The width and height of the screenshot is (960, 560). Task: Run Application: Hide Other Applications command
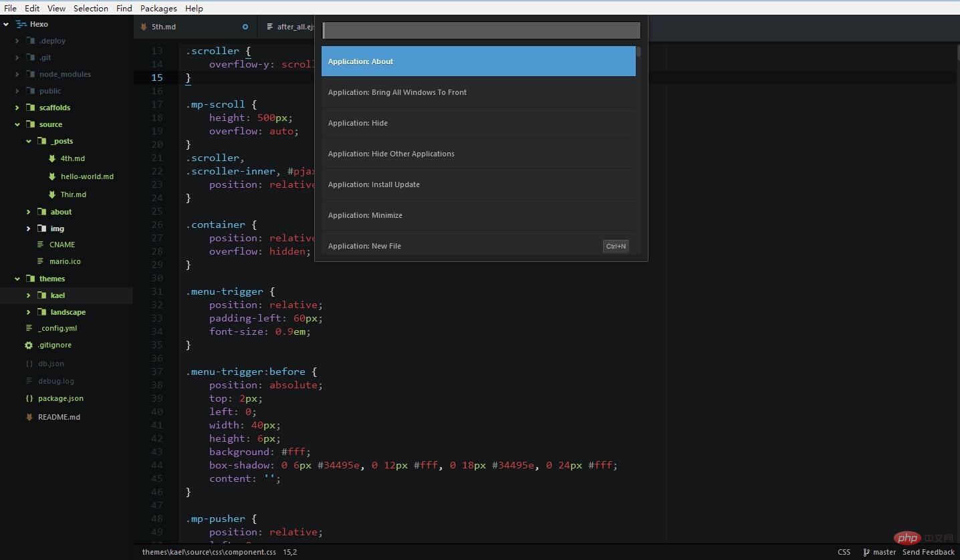click(479, 154)
